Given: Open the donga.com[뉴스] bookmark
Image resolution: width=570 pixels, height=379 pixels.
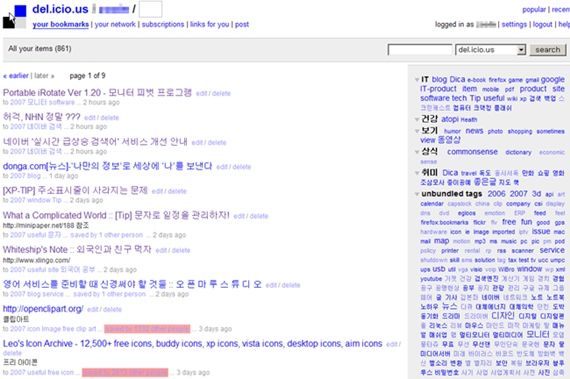Looking at the screenshot, I should (107, 166).
